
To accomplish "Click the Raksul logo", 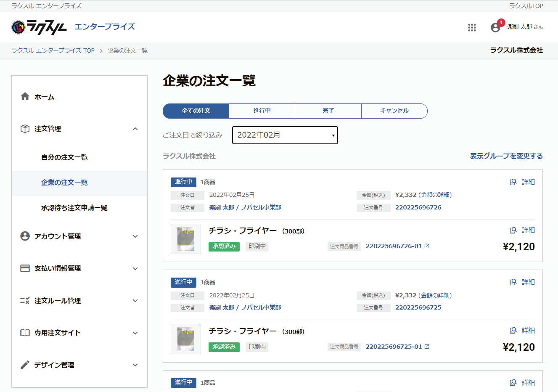I will (39, 27).
